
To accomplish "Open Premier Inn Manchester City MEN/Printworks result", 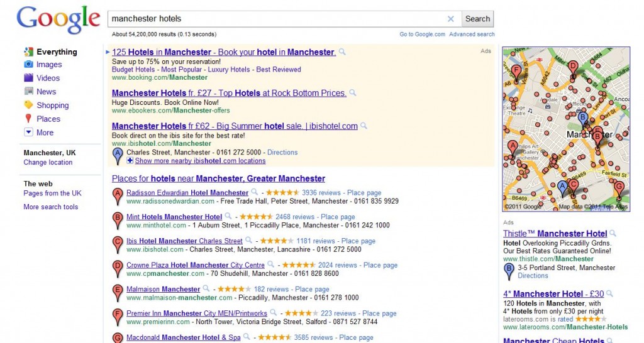I will click(x=197, y=313).
